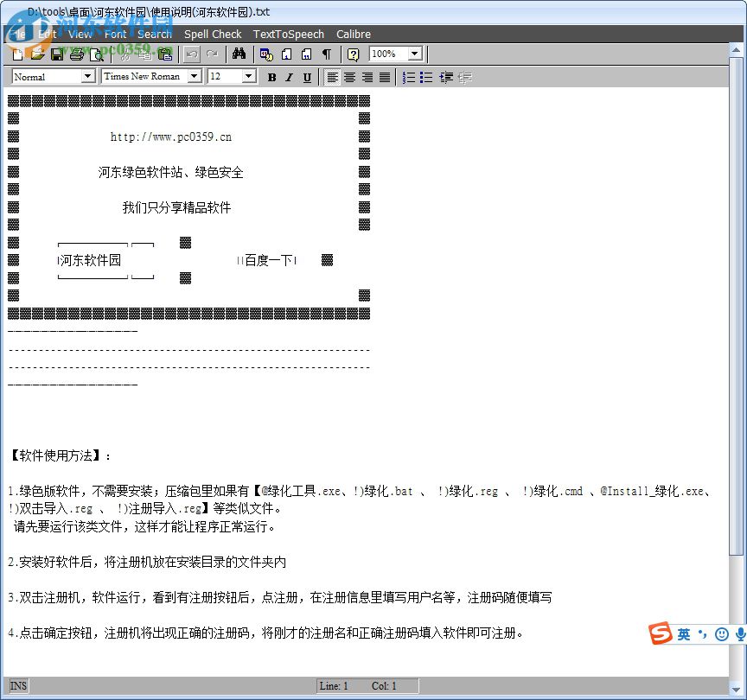This screenshot has height=700, width=747.
Task: Toggle italic formatting
Action: tap(289, 77)
